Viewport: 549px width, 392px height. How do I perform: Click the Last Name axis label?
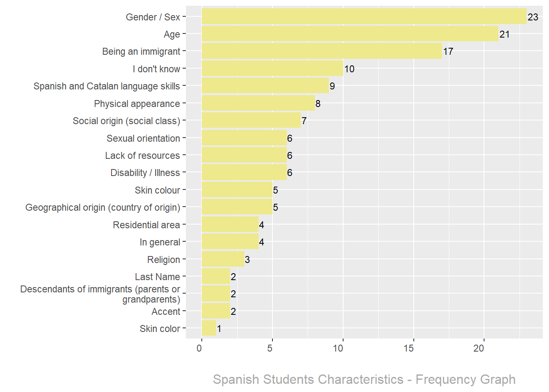(x=157, y=277)
